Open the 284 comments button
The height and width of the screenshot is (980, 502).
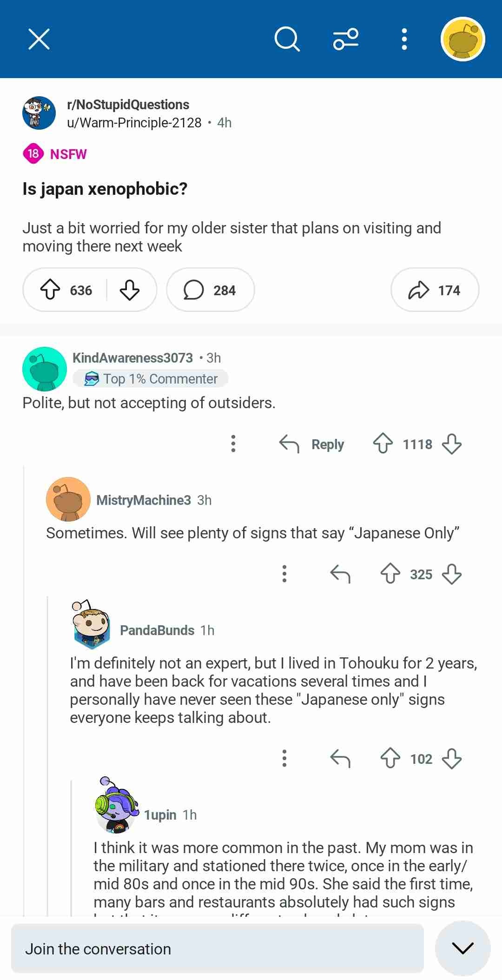(211, 290)
